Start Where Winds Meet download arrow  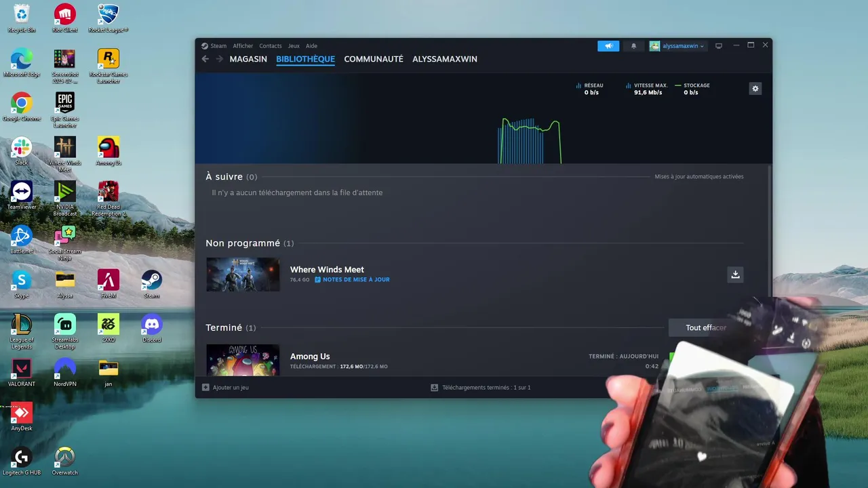coord(735,274)
